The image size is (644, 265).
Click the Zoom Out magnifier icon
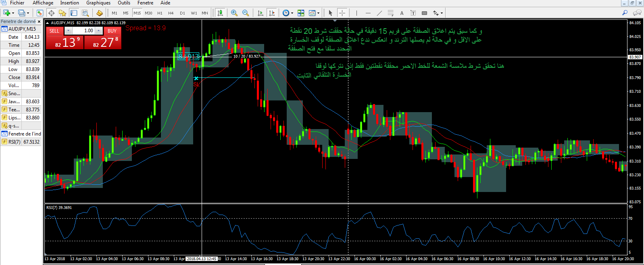(246, 13)
